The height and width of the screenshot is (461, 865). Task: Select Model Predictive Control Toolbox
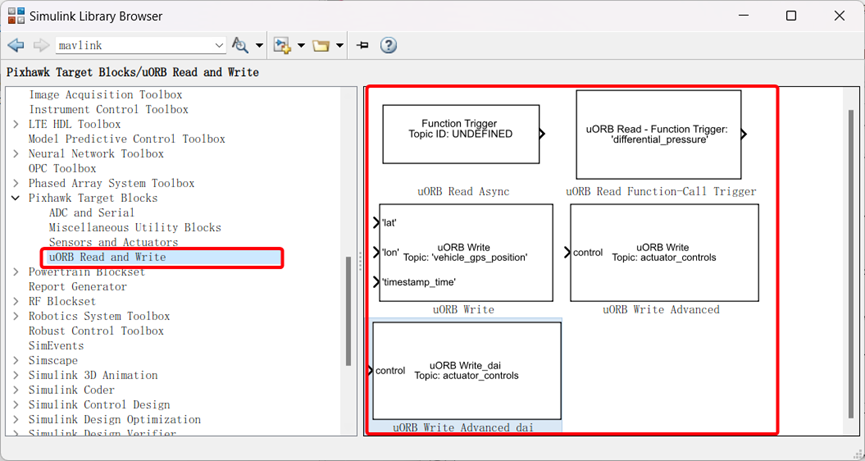click(127, 139)
